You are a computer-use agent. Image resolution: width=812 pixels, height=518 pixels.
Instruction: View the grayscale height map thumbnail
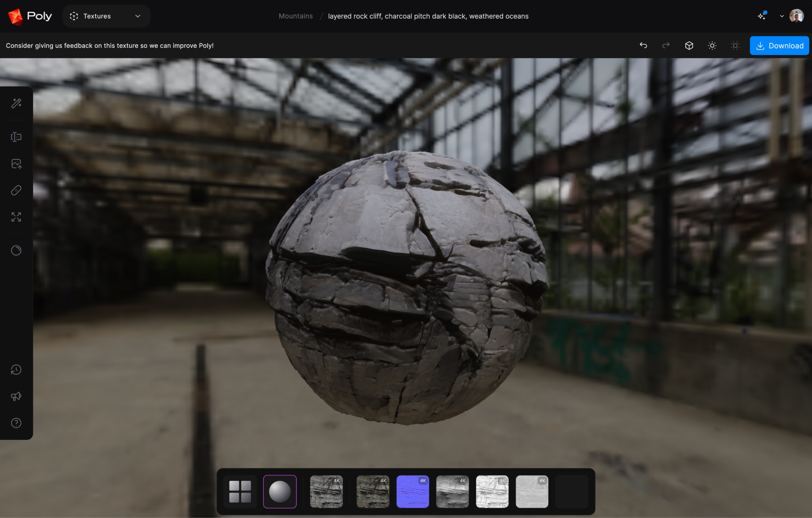(453, 491)
